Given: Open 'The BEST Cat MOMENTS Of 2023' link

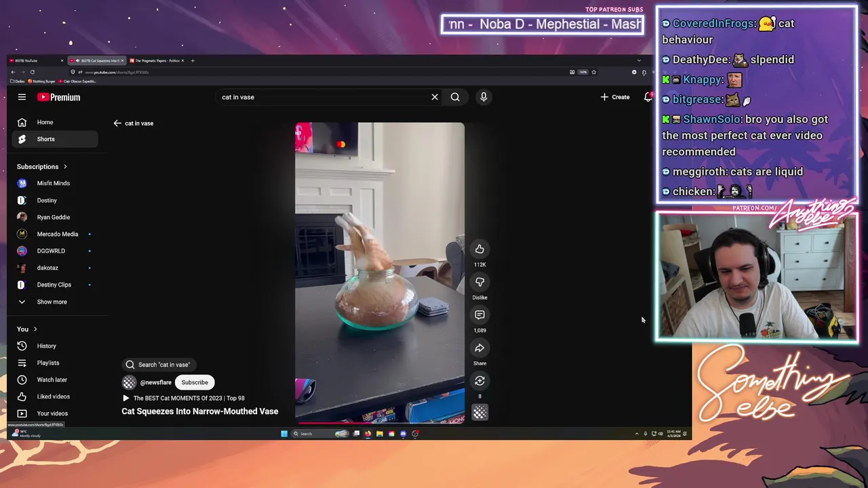Looking at the screenshot, I should 183,399.
